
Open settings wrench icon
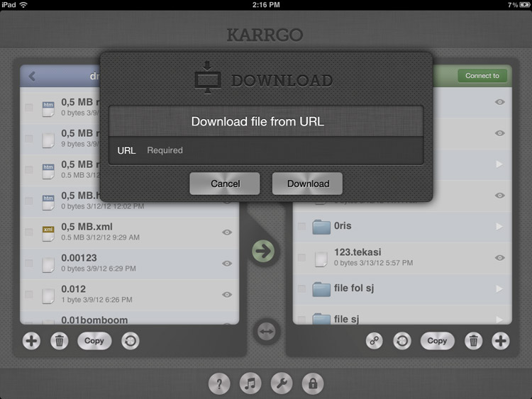tap(282, 383)
